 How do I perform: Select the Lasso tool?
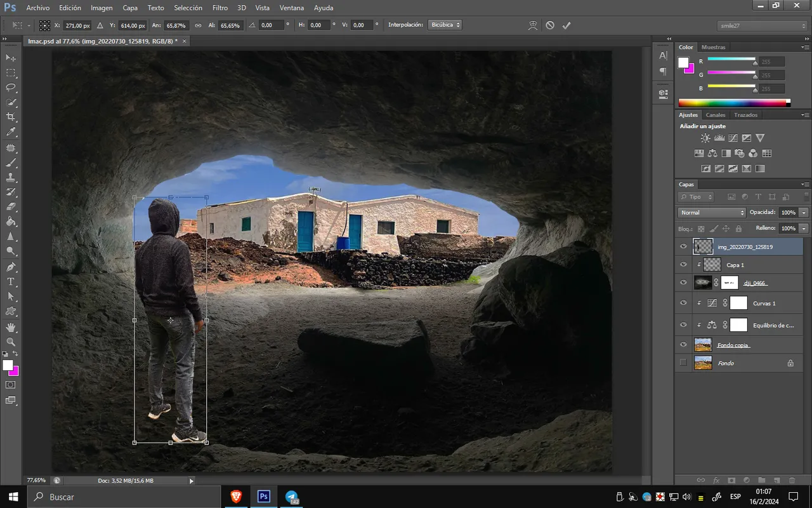click(x=11, y=88)
